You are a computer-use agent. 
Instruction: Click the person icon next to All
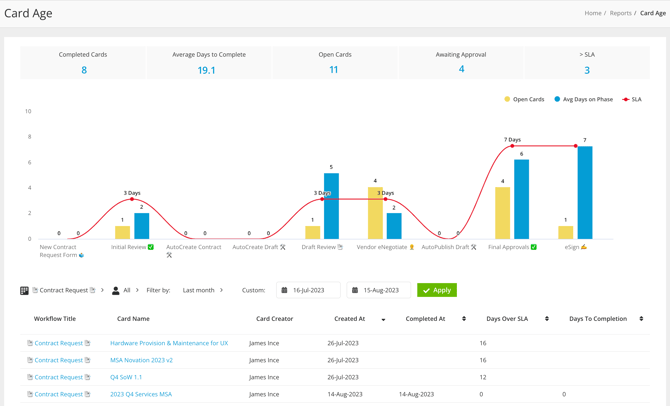coord(116,291)
